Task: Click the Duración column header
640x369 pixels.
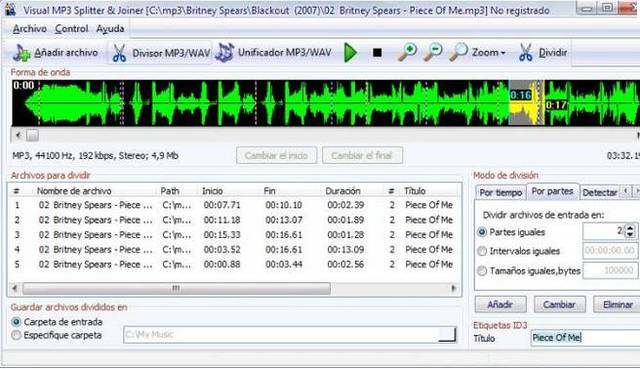Action: (343, 191)
